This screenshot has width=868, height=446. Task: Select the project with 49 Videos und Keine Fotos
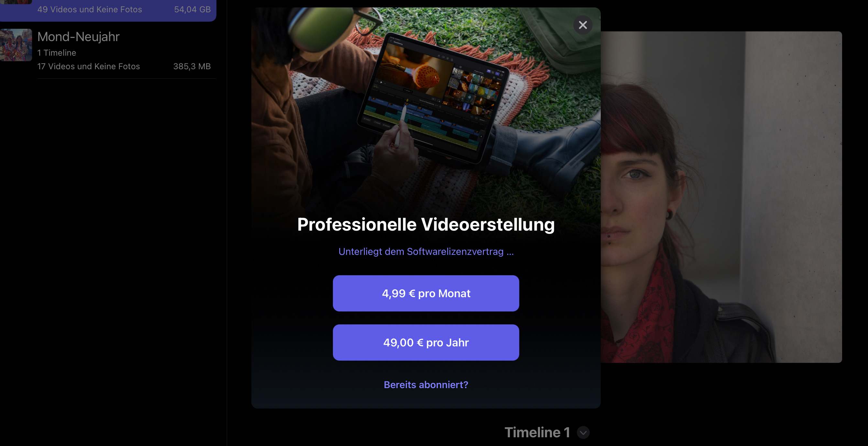[x=108, y=9]
